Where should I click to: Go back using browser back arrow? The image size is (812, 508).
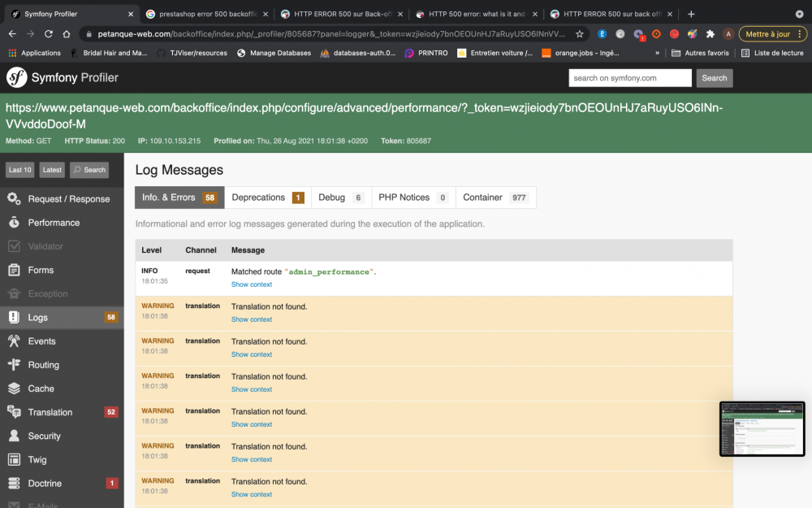point(12,33)
